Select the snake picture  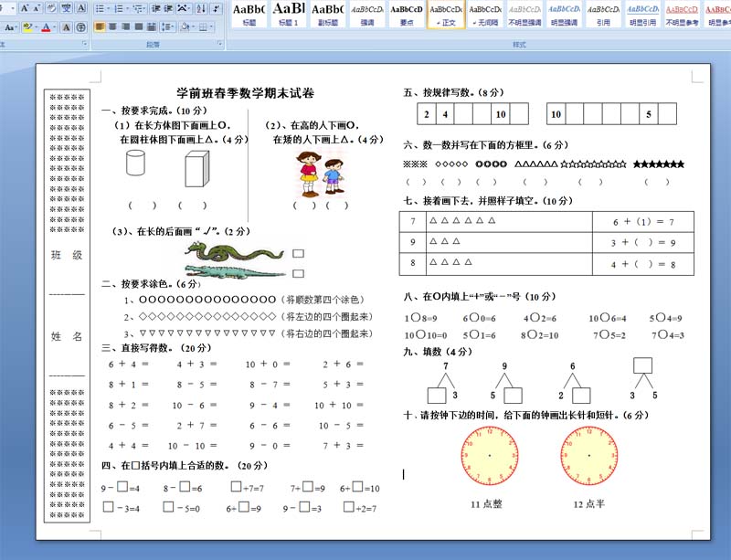[x=235, y=252]
